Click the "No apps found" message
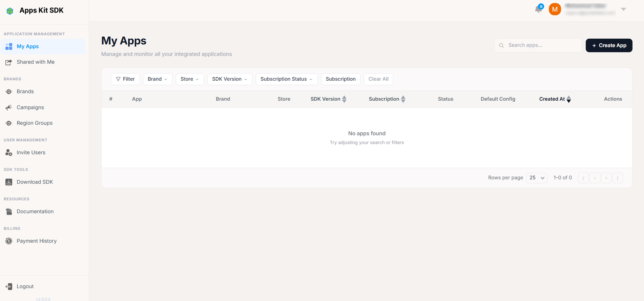This screenshot has height=301, width=644. tap(367, 134)
